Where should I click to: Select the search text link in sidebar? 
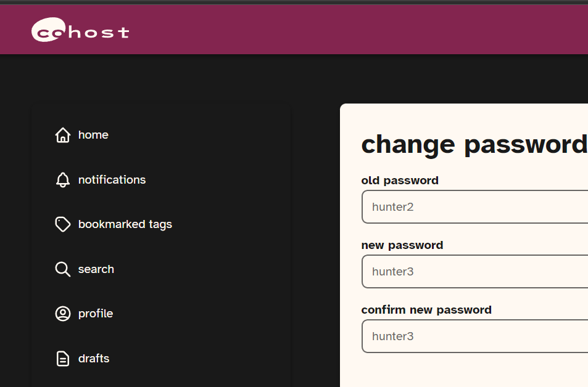click(96, 269)
